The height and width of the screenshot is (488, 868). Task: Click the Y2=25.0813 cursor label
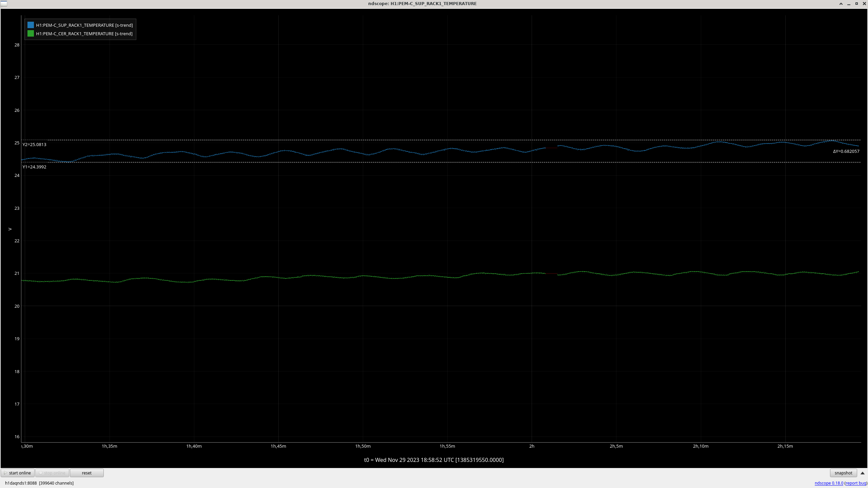click(x=34, y=144)
